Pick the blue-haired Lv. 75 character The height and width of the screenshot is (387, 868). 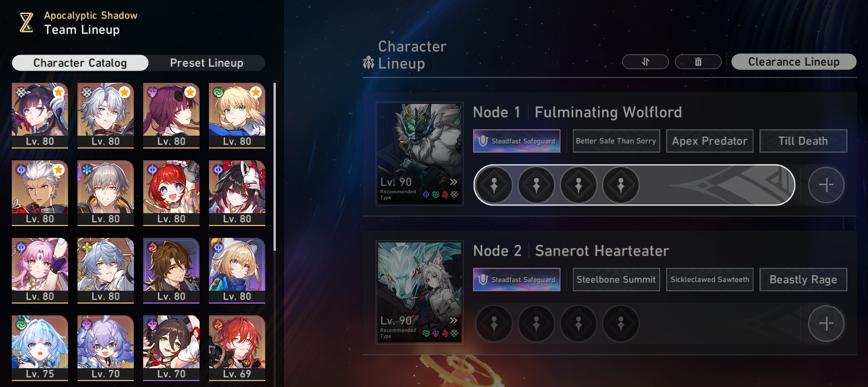coord(40,348)
